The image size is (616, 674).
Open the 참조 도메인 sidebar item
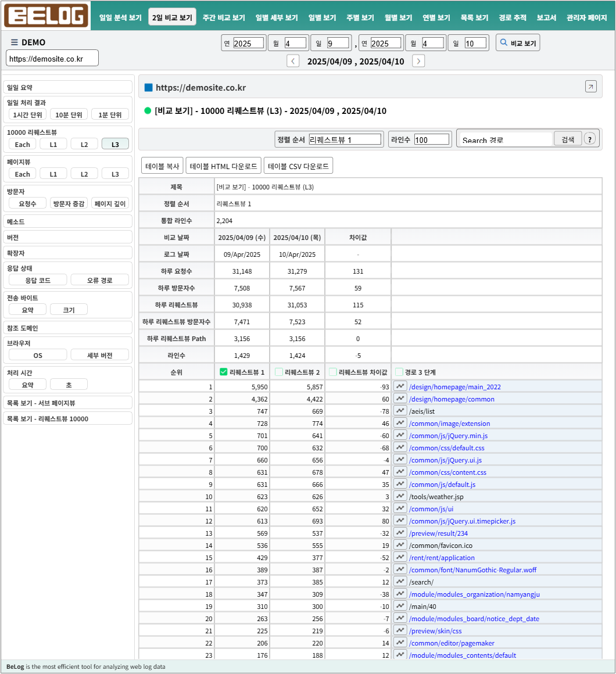(x=67, y=328)
